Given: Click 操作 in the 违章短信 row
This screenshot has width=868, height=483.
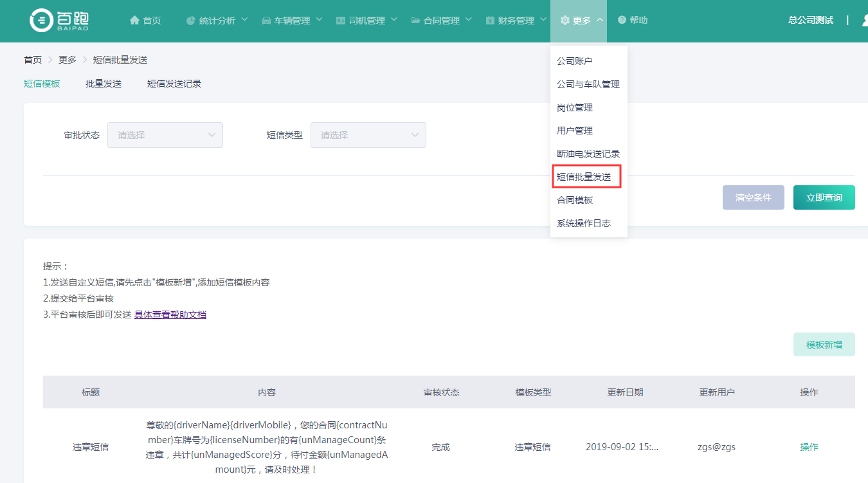Looking at the screenshot, I should click(809, 447).
